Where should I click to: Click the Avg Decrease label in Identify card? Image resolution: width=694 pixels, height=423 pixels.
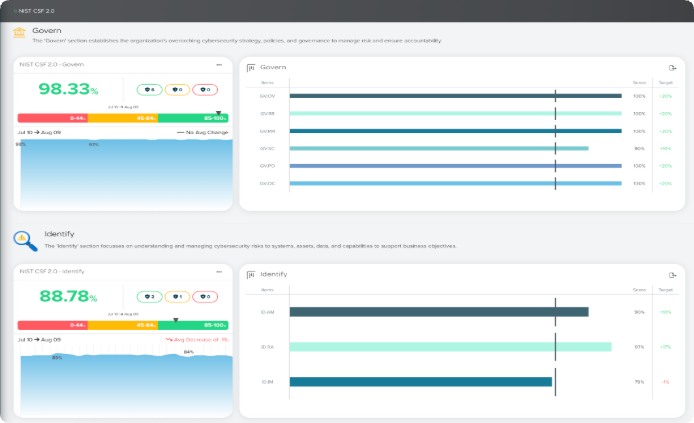pos(197,340)
